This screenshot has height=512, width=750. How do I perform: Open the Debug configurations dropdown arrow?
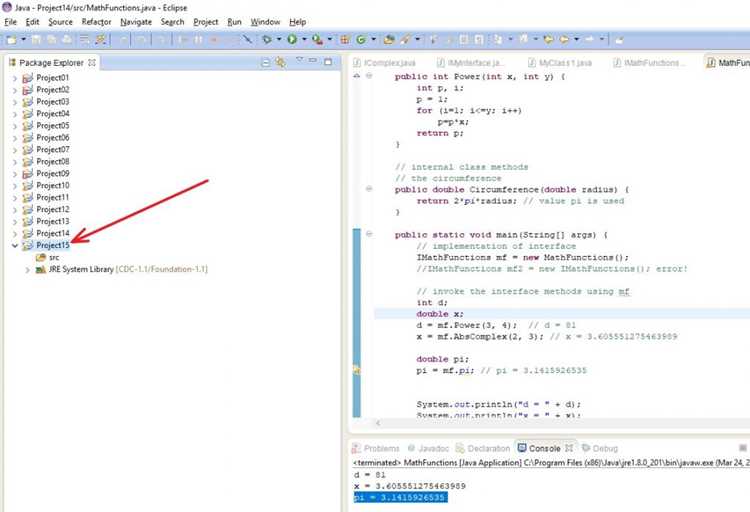pyautogui.click(x=279, y=40)
